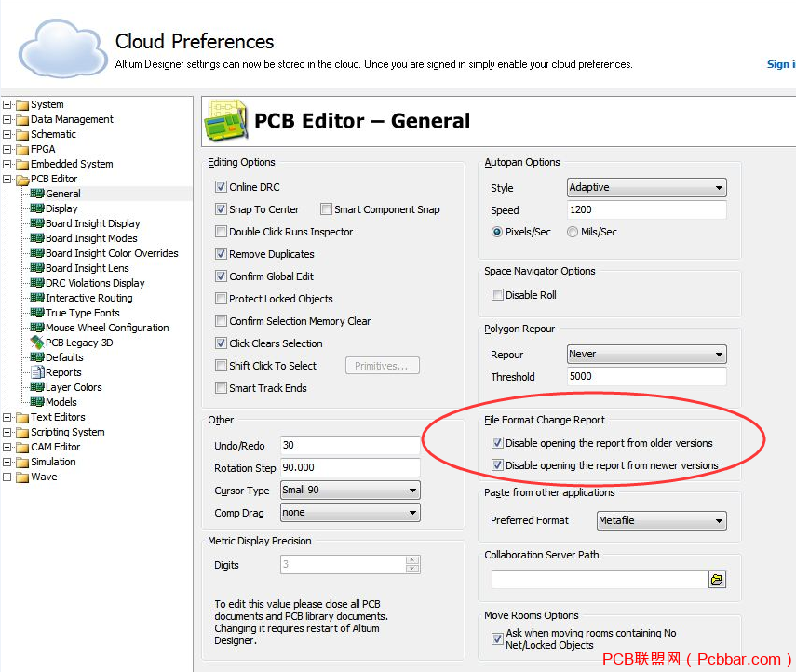Image resolution: width=796 pixels, height=672 pixels.
Task: Toggle the Online DRC checkbox
Action: click(221, 187)
